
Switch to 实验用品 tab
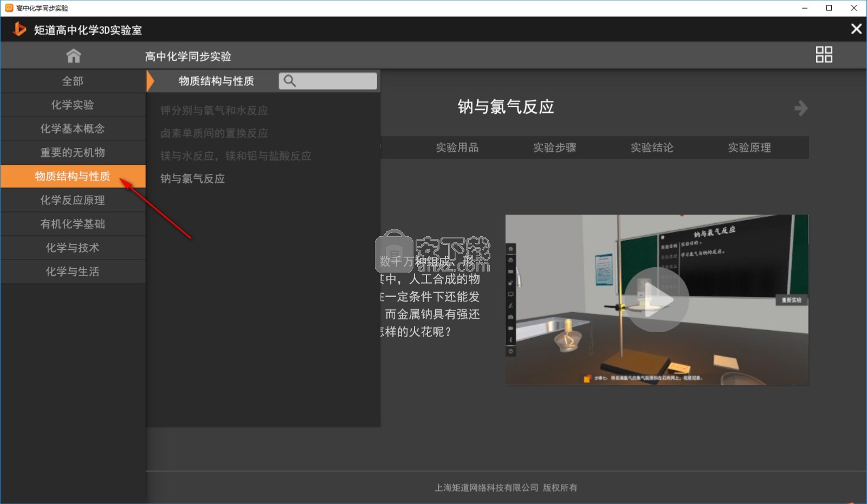click(x=457, y=147)
